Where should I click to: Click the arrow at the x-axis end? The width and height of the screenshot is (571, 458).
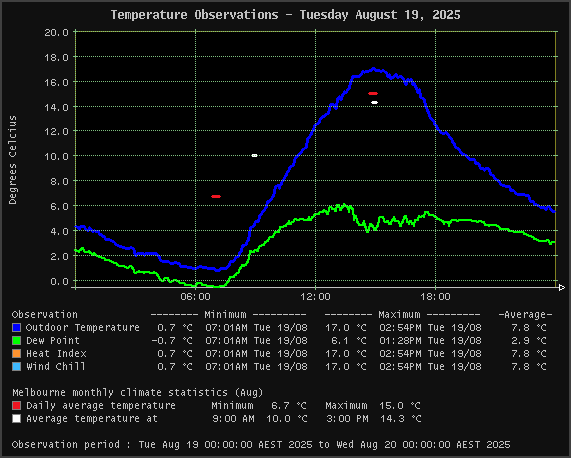pos(562,288)
